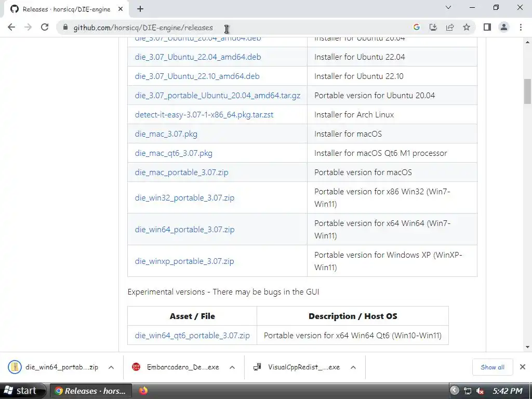This screenshot has height=399, width=532.
Task: Download die_3.07_Ubuntu_22.10_amd64.deb
Action: [x=197, y=76]
